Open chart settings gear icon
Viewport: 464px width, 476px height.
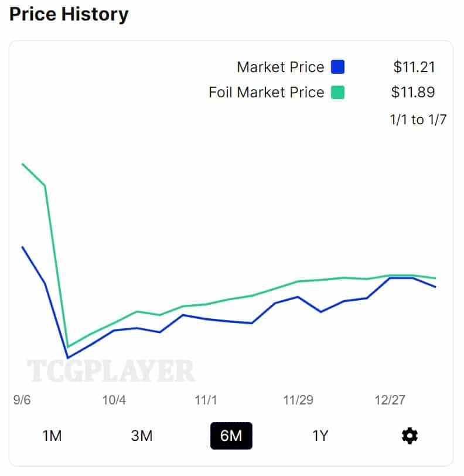click(x=410, y=436)
